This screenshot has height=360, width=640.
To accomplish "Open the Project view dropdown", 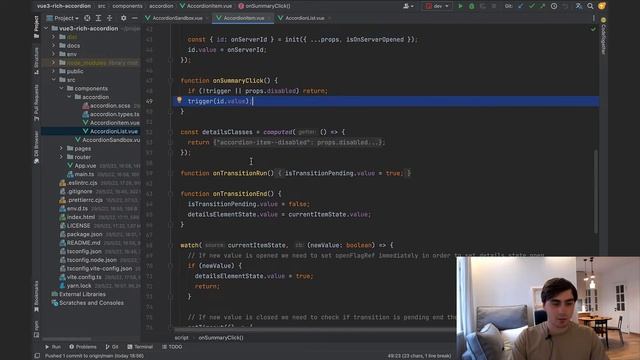I will click(x=62, y=18).
